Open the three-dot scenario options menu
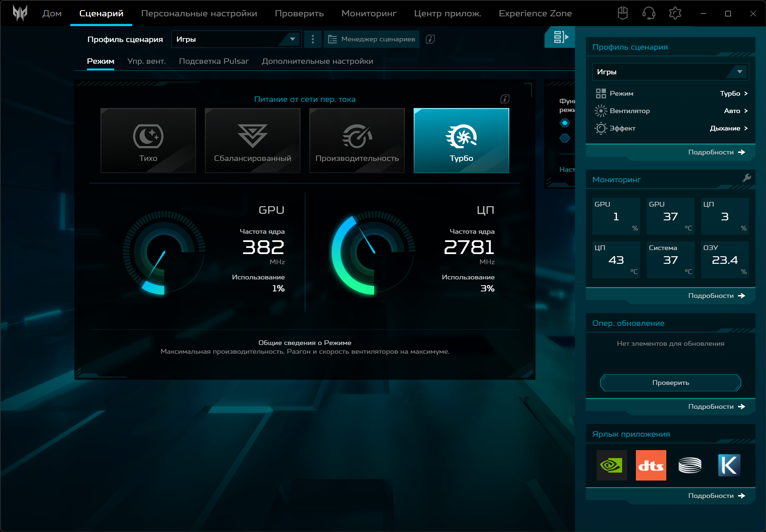Screen dimensions: 766x532 coord(313,39)
